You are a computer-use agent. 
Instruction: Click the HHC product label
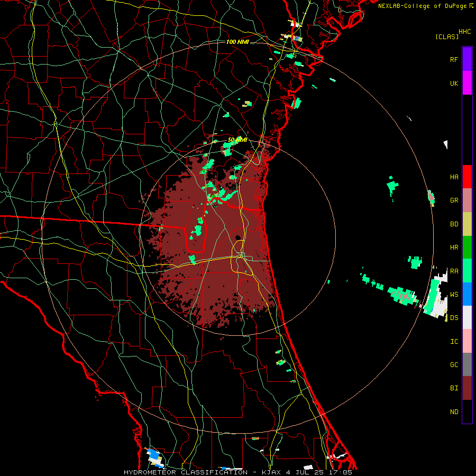[464, 32]
